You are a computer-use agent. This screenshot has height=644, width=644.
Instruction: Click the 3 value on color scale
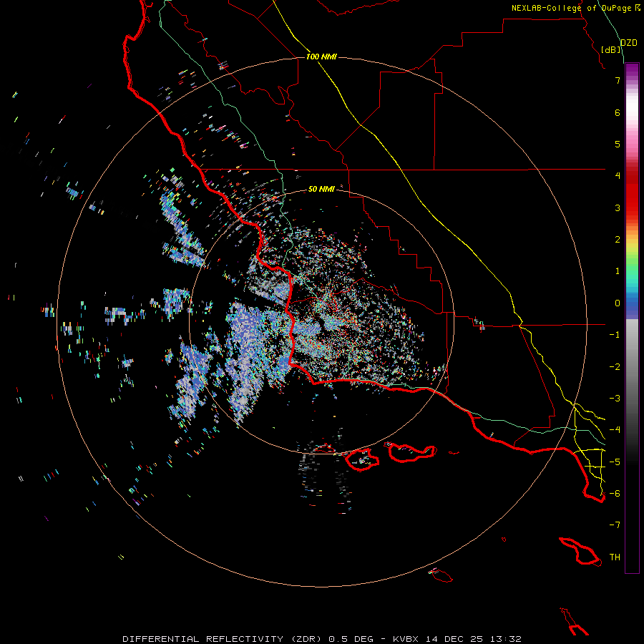pyautogui.click(x=618, y=208)
